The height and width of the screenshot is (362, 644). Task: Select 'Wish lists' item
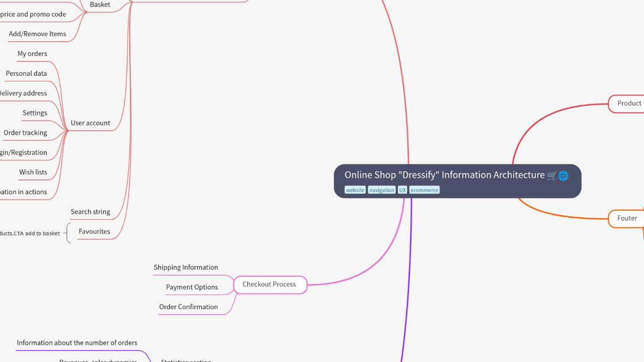(x=33, y=172)
